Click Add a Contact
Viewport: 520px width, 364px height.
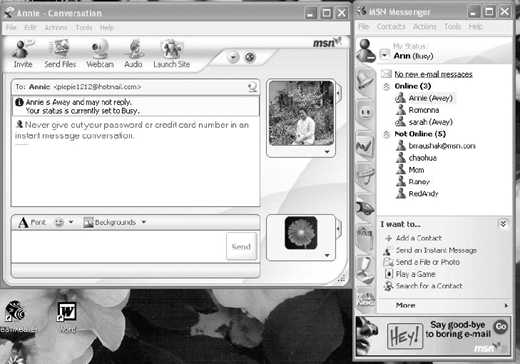pos(413,238)
